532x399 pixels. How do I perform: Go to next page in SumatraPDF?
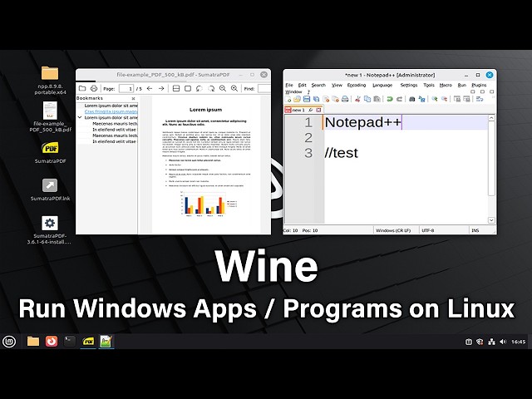coord(161,89)
